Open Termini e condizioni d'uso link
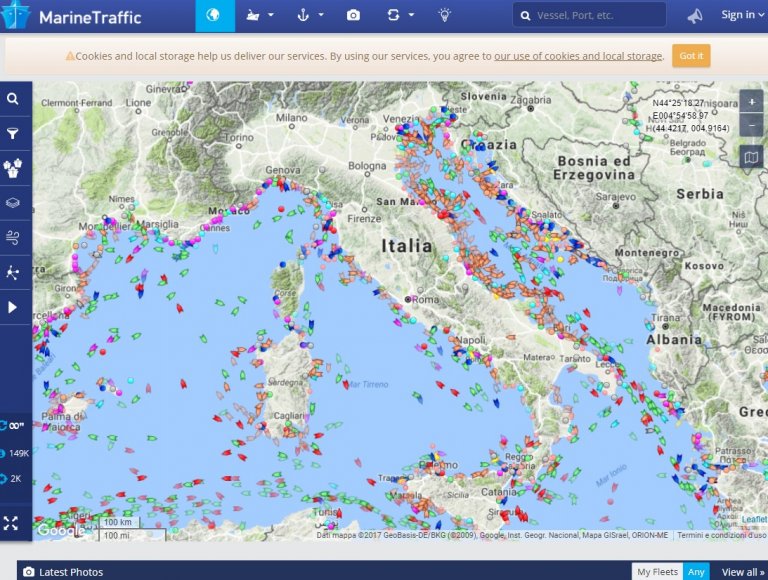 tap(721, 535)
